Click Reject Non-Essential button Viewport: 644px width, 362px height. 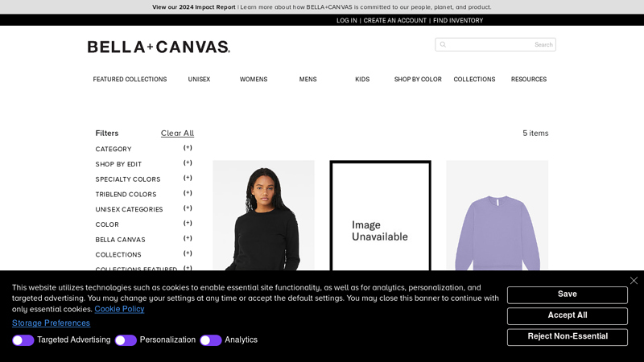coord(568,337)
